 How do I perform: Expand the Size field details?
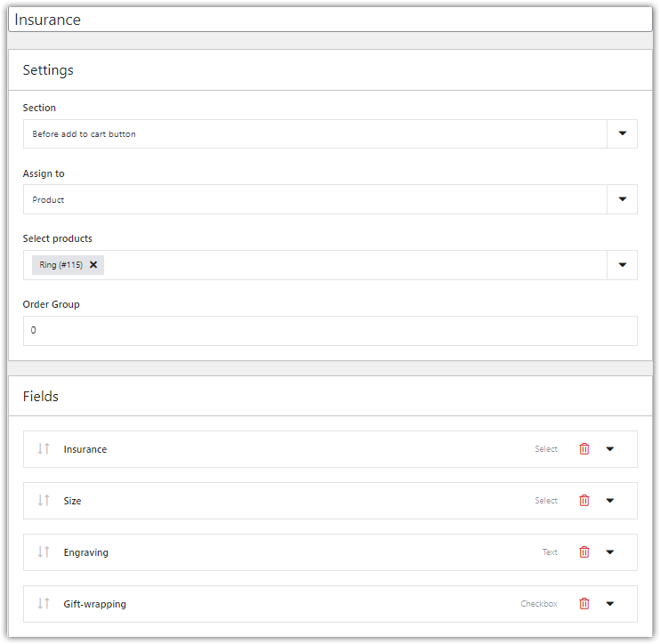click(610, 501)
